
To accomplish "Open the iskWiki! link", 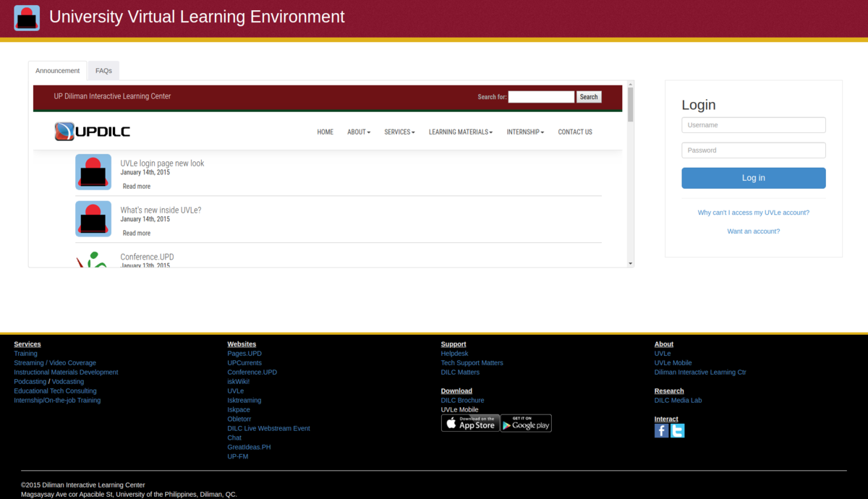I will [x=239, y=381].
